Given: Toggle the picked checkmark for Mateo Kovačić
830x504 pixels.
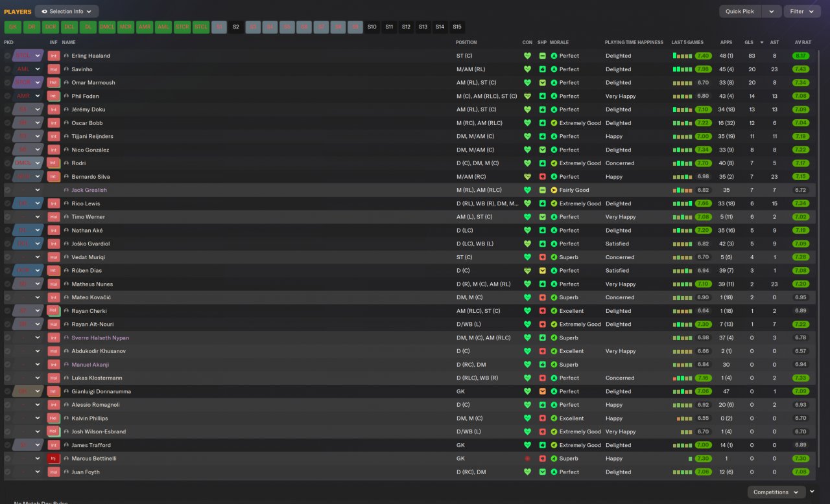Looking at the screenshot, I should pyautogui.click(x=8, y=297).
